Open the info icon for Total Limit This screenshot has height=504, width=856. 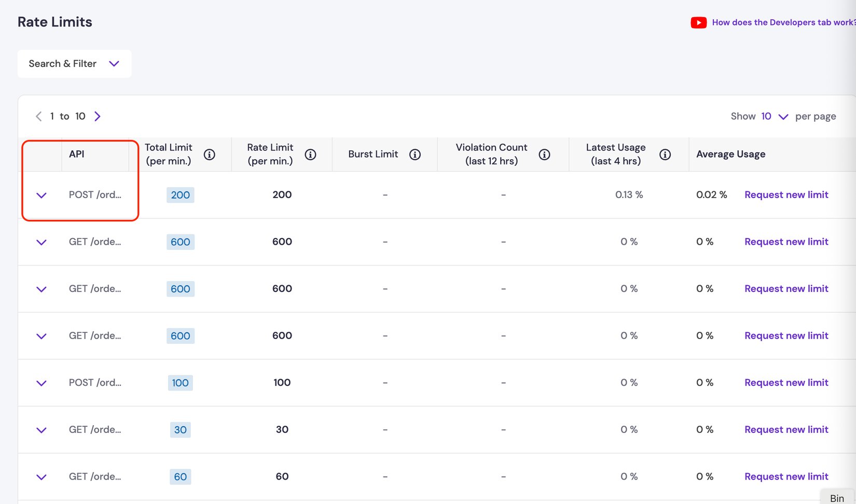pyautogui.click(x=210, y=155)
